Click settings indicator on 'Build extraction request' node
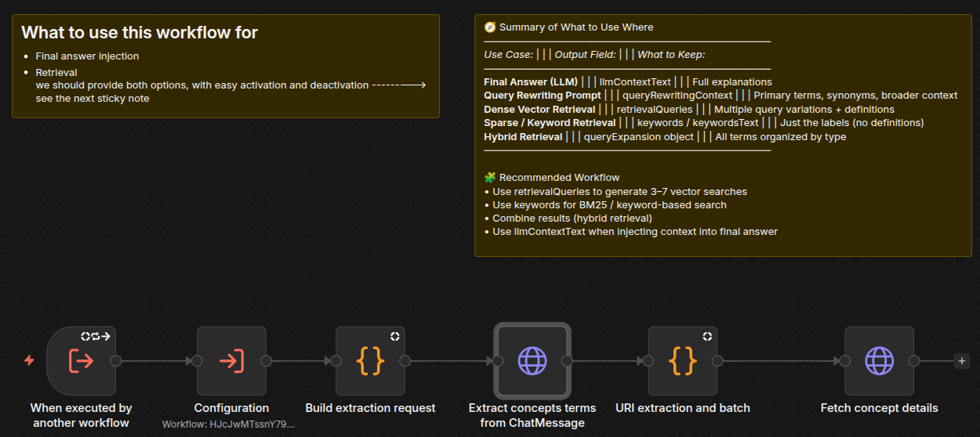Viewport: 980px width, 437px height. click(395, 336)
